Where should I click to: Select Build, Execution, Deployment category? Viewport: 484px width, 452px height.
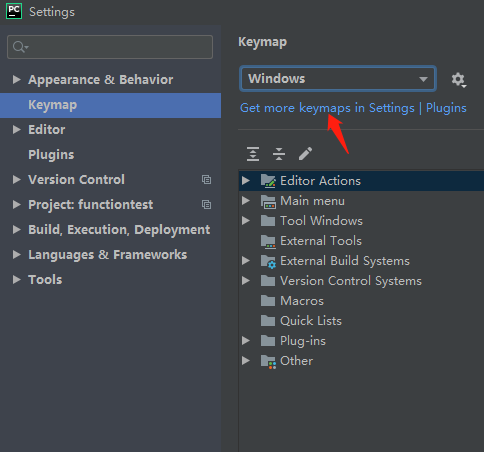pos(119,230)
